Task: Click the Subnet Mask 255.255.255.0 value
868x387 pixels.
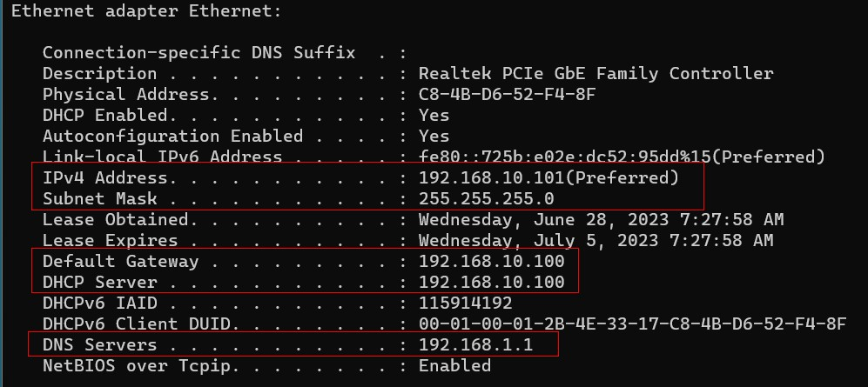Action: coord(486,198)
